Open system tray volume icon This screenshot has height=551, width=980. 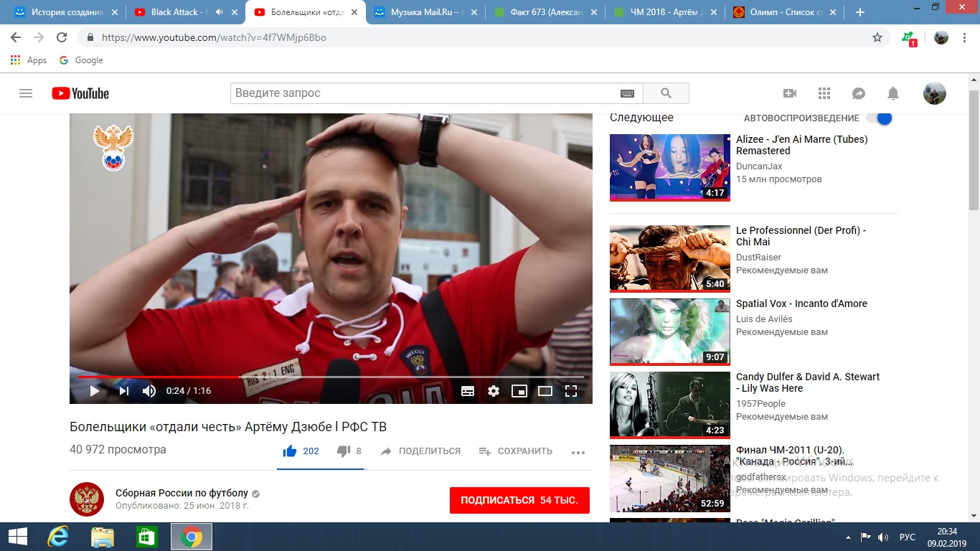click(x=883, y=537)
